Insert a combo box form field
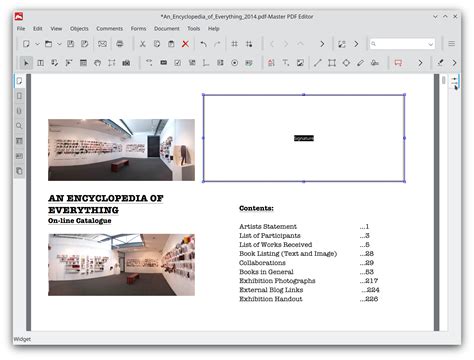The width and height of the screenshot is (474, 360). click(x=192, y=63)
